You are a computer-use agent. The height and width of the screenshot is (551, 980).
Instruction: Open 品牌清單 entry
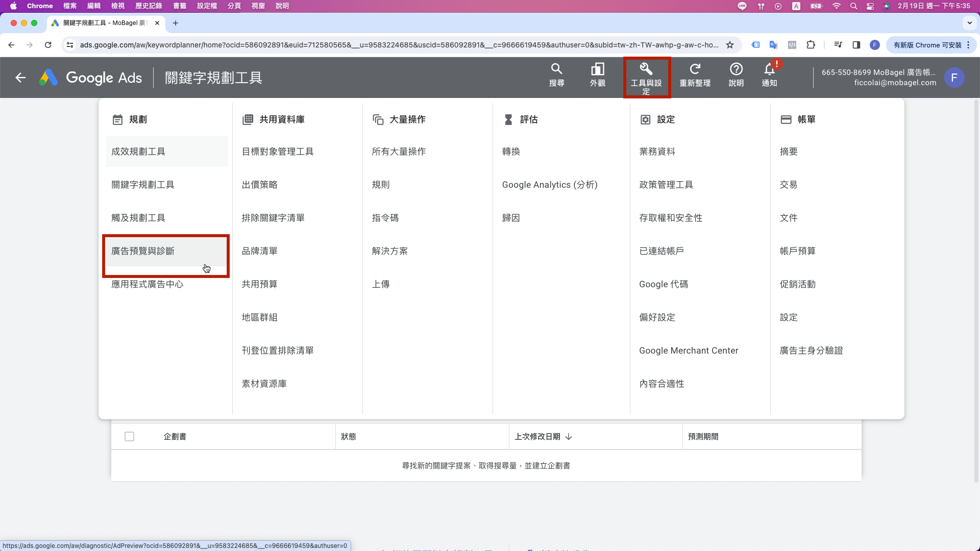tap(259, 251)
